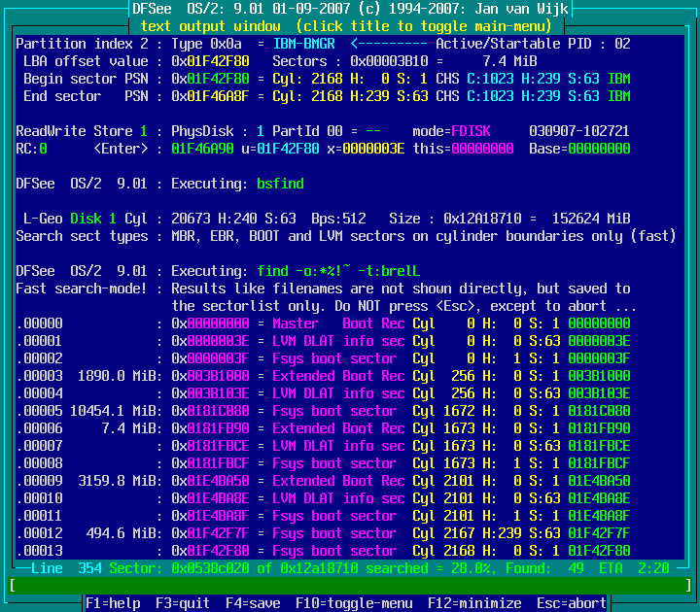The height and width of the screenshot is (612, 700).
Task: Click the DFSee OS/2 9.01 window title
Action: click(348, 9)
